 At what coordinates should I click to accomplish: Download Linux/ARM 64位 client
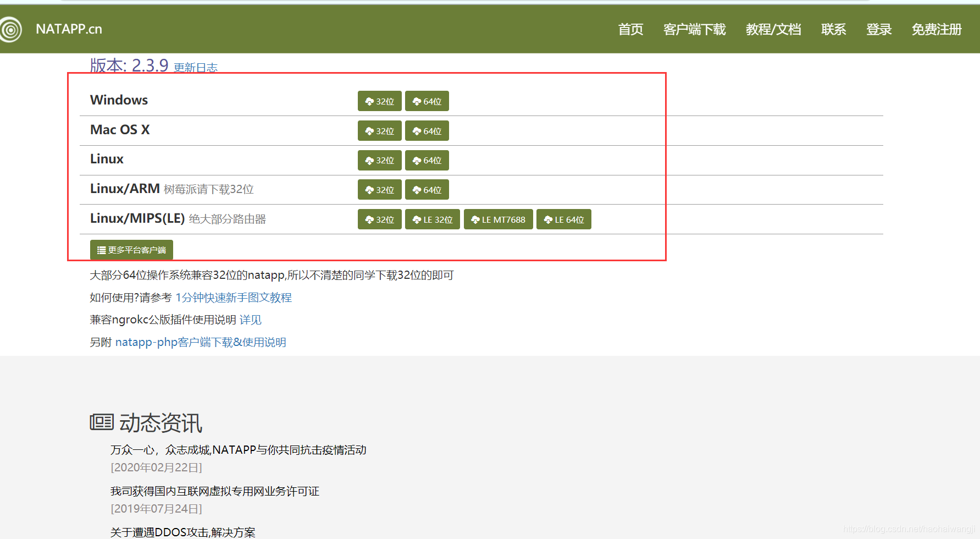[x=427, y=190]
